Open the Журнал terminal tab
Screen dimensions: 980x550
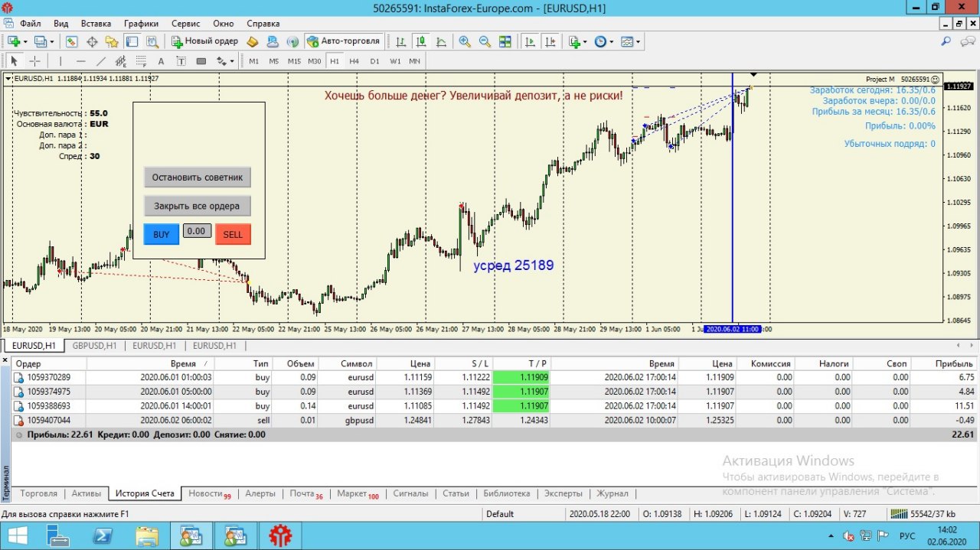tap(612, 493)
